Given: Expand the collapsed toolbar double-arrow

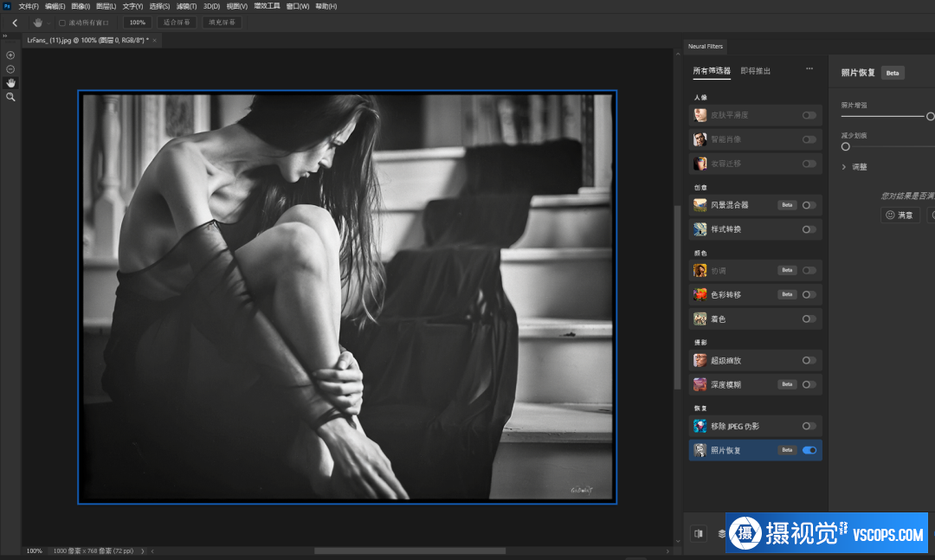Looking at the screenshot, I should 4,36.
